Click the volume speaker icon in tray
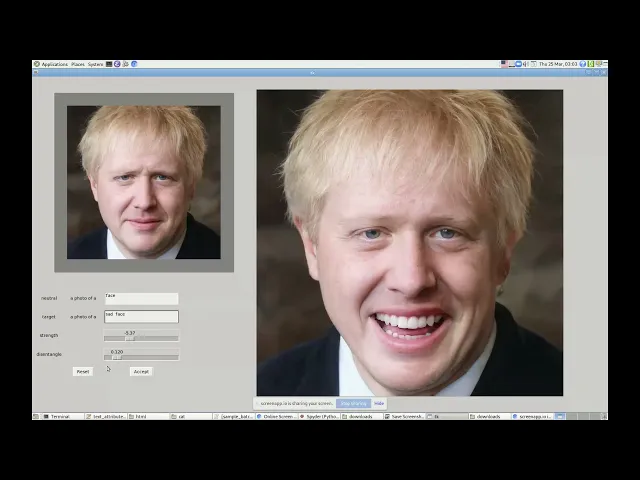This screenshot has height=480, width=640. click(526, 64)
